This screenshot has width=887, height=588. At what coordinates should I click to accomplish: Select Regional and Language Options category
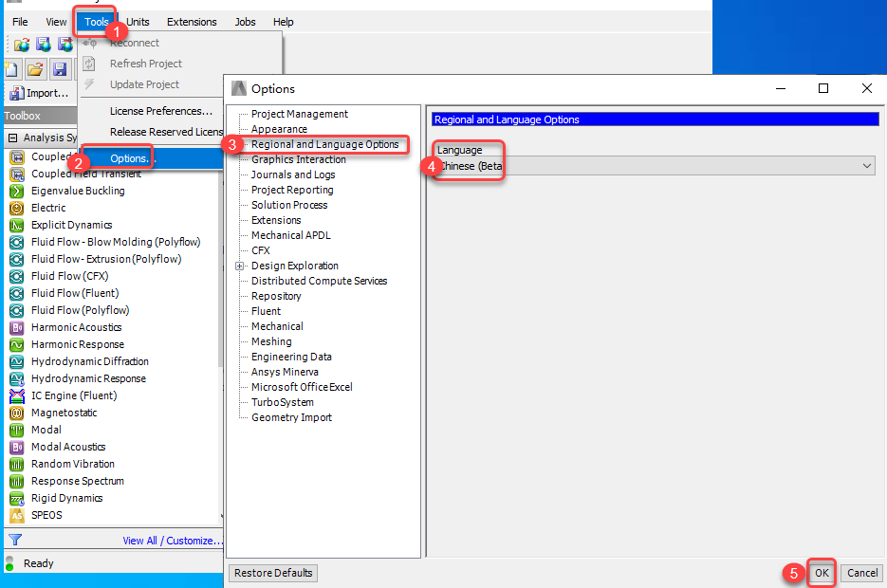[x=324, y=144]
